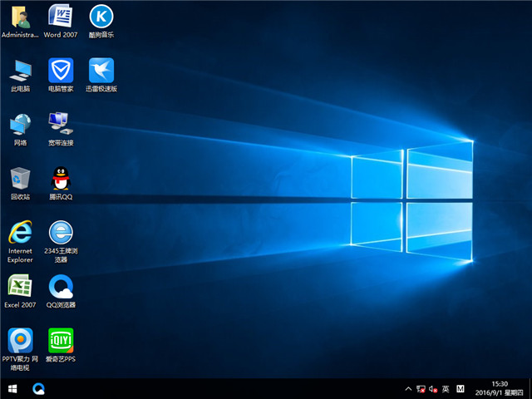Open the taskbar clock showing 15:30
This screenshot has height=399, width=532.
500,388
